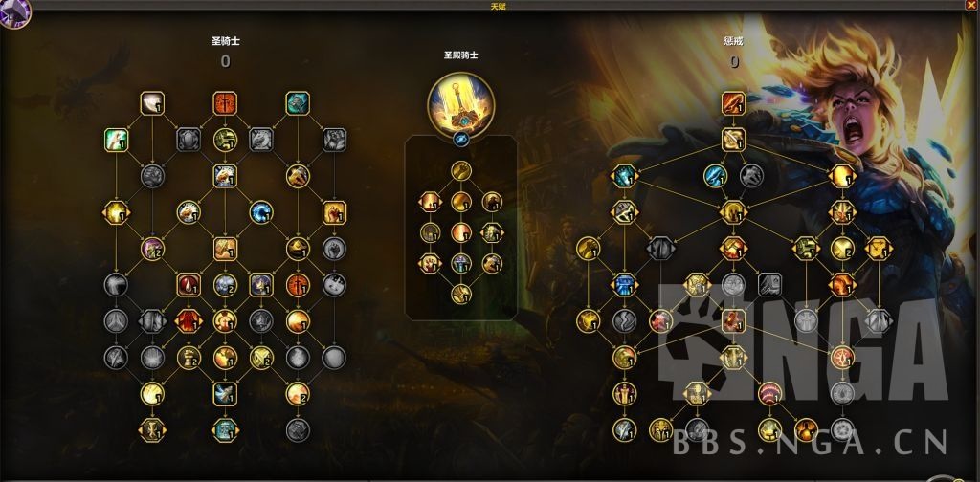The width and height of the screenshot is (980, 482).
Task: Click the character portrait icon in window corner
Action: tap(13, 13)
